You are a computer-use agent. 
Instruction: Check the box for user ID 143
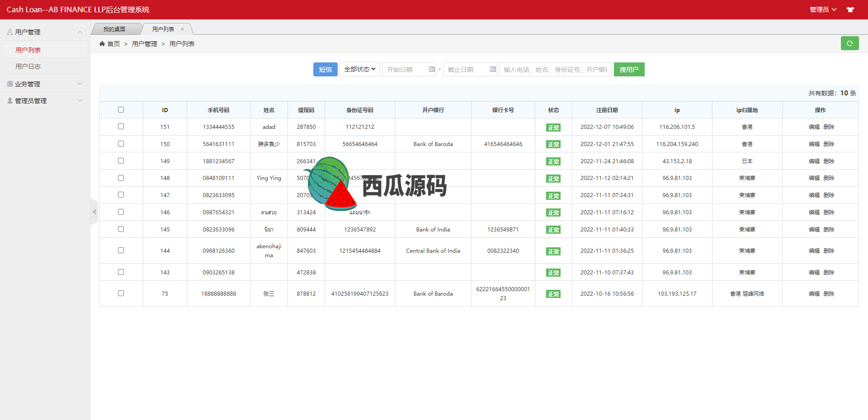[x=121, y=272]
